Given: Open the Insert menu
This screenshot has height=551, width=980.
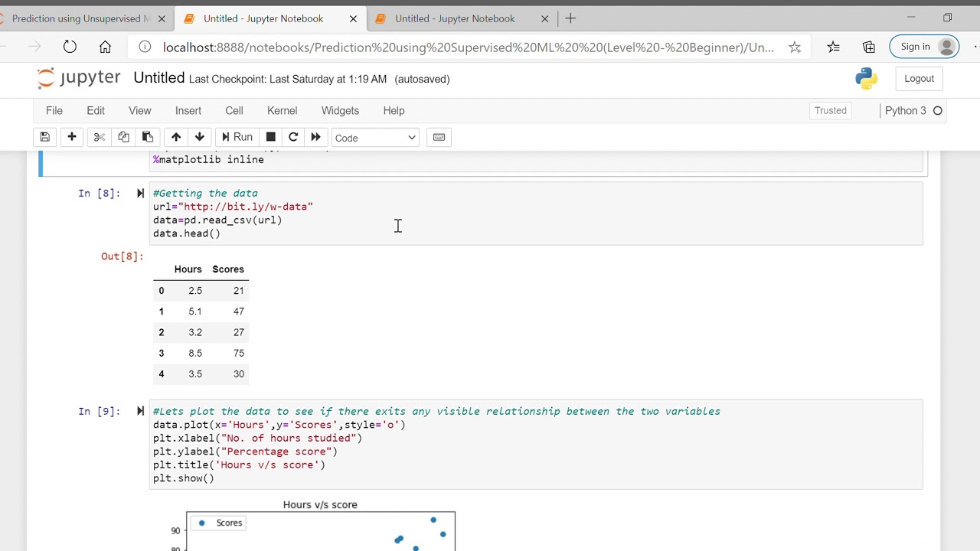Looking at the screenshot, I should point(188,110).
